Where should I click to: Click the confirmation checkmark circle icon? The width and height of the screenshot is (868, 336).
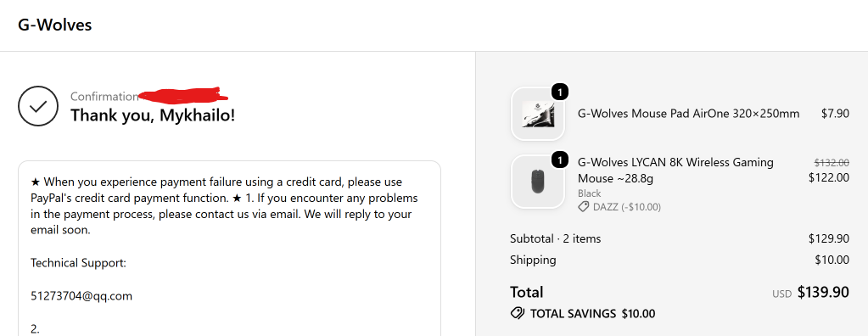[x=37, y=106]
